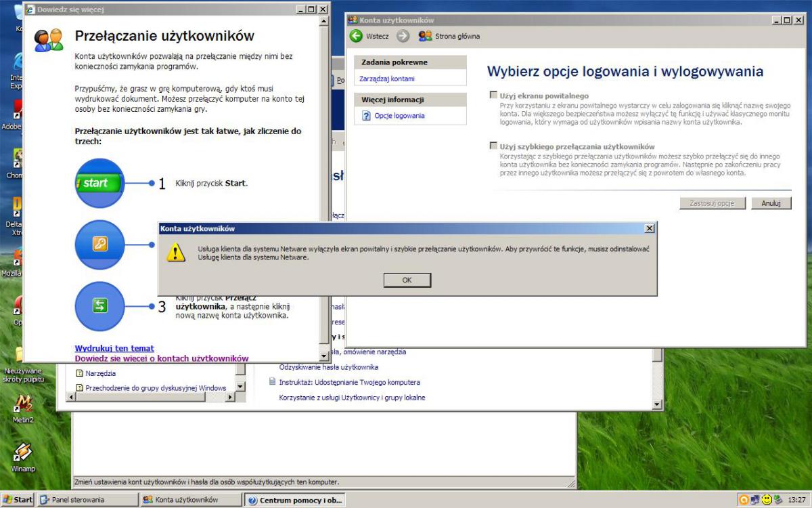
Task: Open the Narzędzia help topic
Action: pos(101,373)
